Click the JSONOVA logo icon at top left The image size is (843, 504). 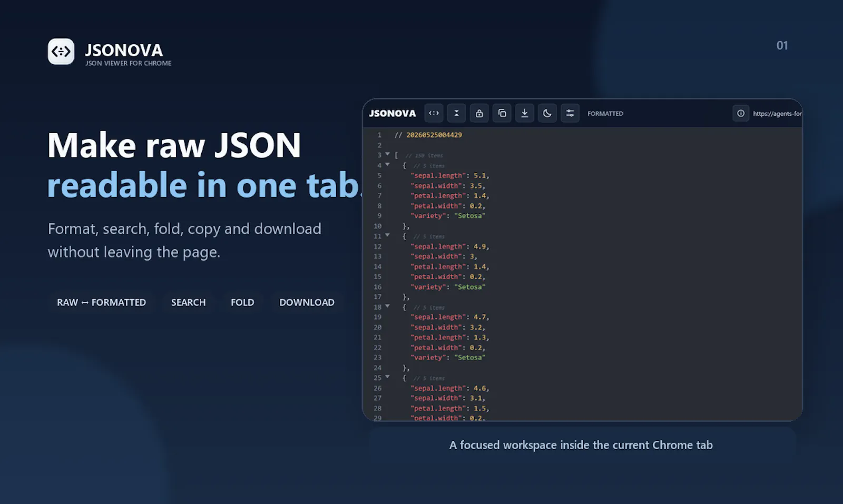click(x=61, y=52)
